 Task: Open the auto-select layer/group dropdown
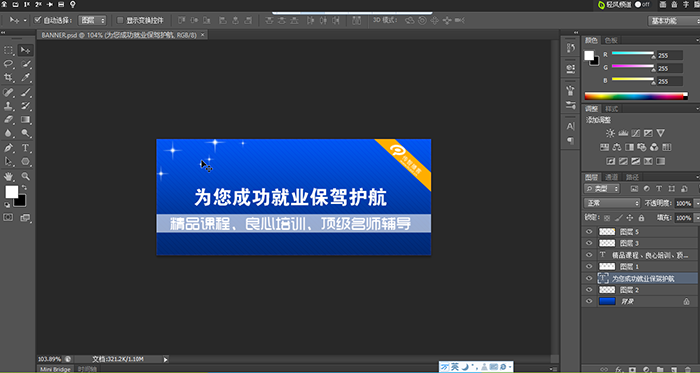point(92,20)
